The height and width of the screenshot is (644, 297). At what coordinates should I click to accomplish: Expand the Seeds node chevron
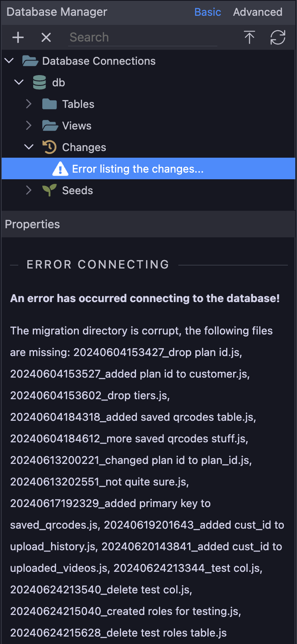pos(29,190)
